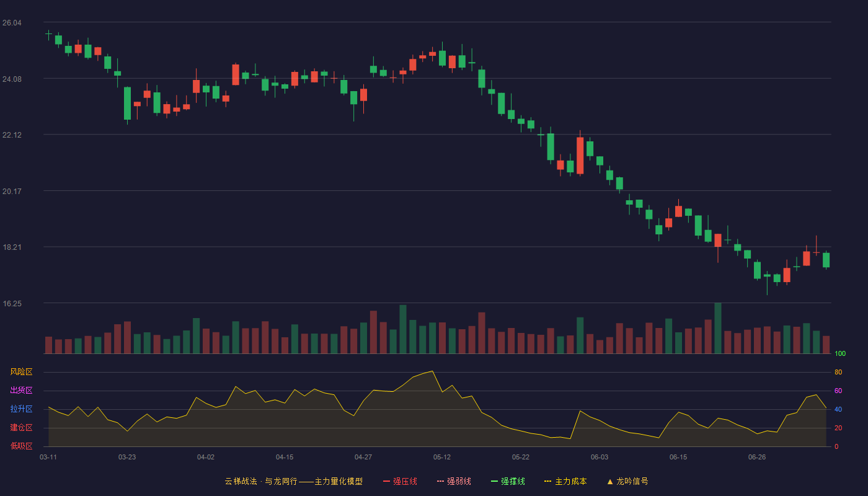This screenshot has height=496, width=868.
Task: Click the 03-11 date axis marker
Action: [x=48, y=457]
